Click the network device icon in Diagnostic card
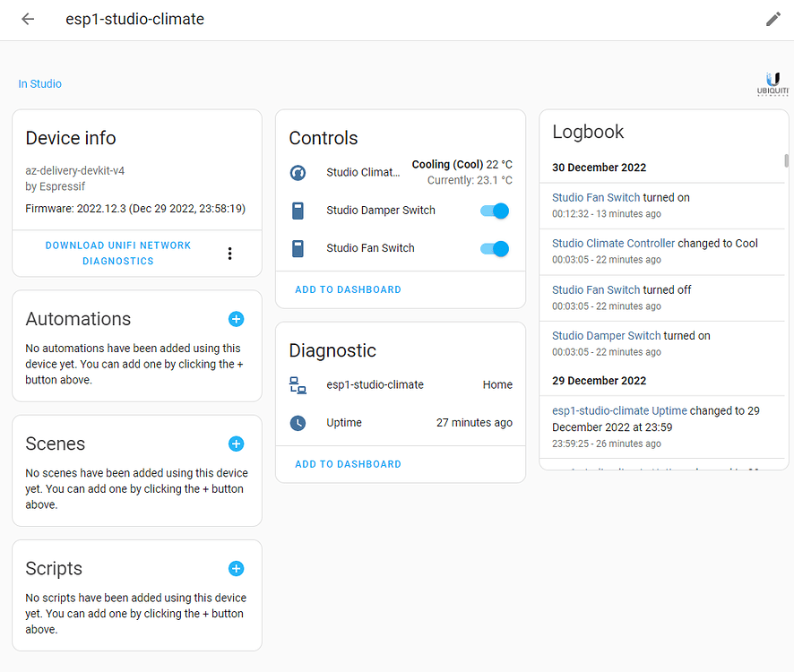794x672 pixels. click(x=297, y=383)
